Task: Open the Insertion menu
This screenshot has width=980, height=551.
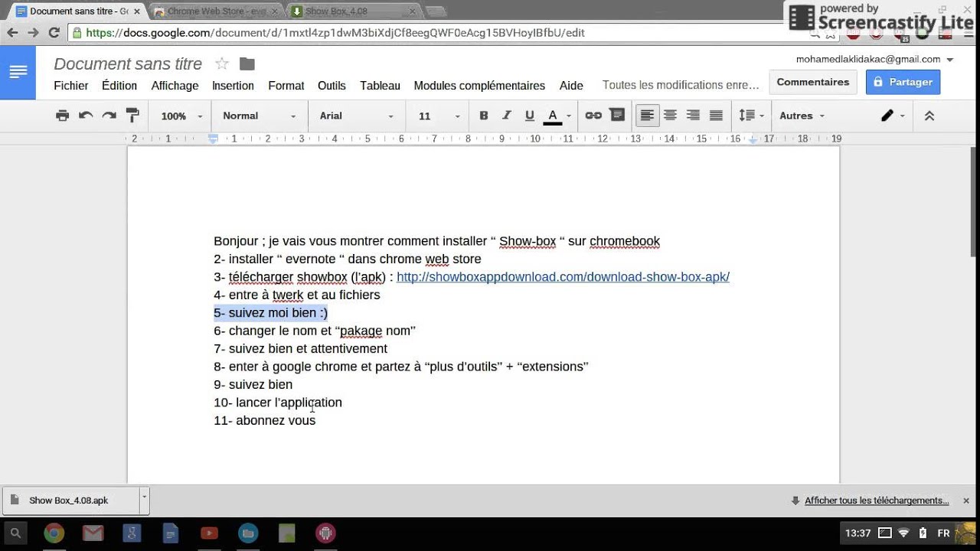Action: coord(233,86)
